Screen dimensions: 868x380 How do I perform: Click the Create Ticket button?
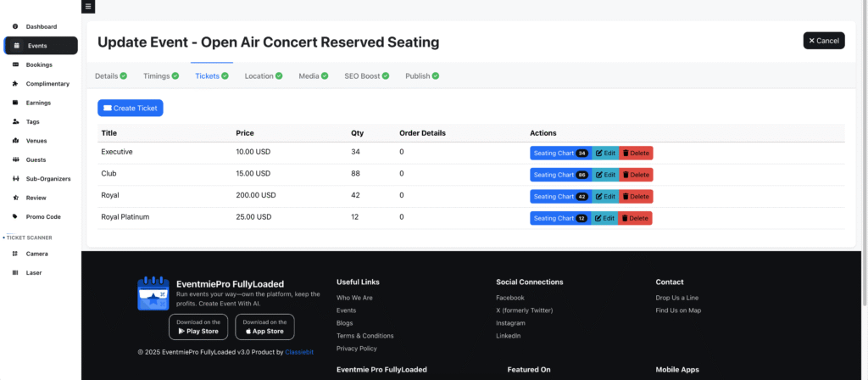tap(130, 109)
